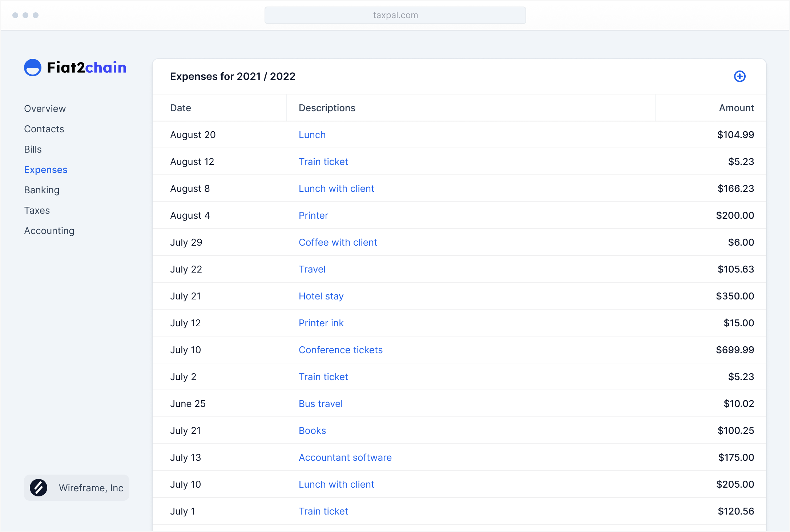Open Bills in the sidebar
Screen dimensions: 790x532
pos(33,149)
